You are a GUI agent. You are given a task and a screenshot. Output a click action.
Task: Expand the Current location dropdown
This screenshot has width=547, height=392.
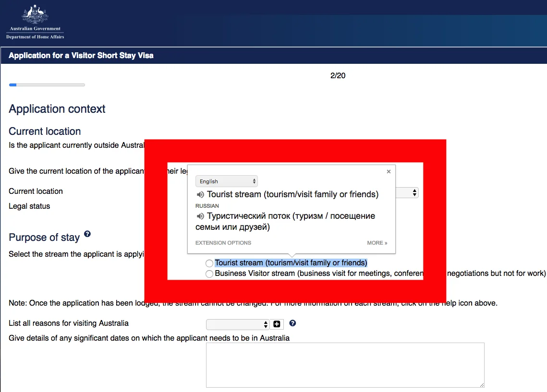414,192
